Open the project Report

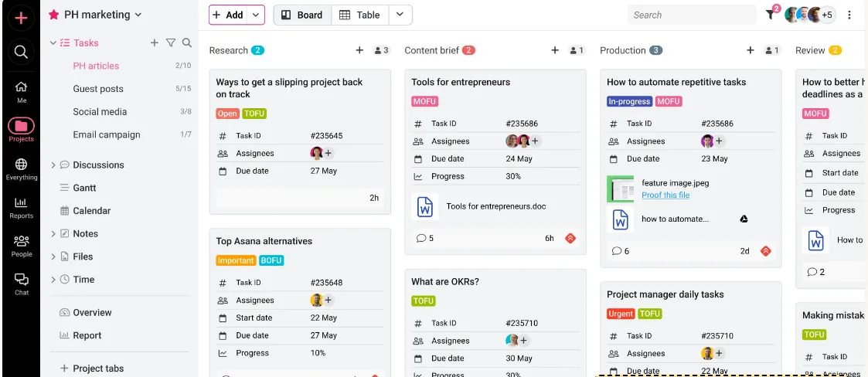tap(87, 335)
